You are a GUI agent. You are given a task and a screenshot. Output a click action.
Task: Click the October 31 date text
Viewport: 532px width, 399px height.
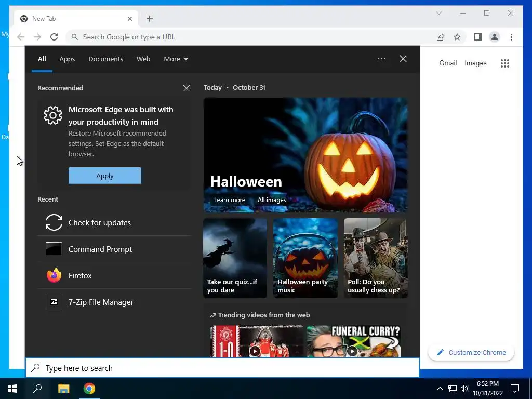pos(249,87)
